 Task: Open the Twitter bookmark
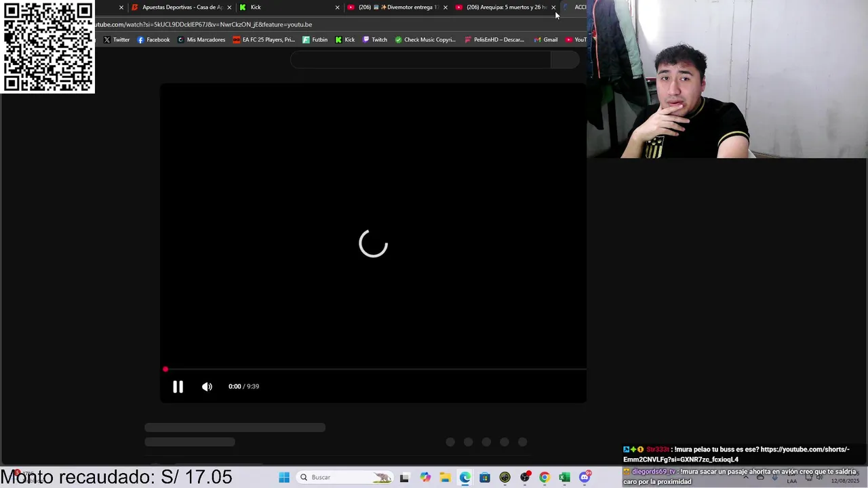[x=116, y=40]
